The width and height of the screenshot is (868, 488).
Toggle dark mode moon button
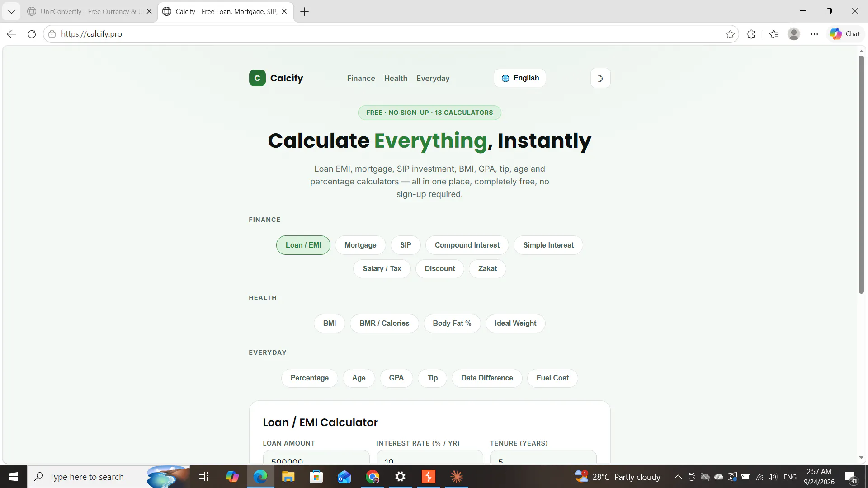600,78
